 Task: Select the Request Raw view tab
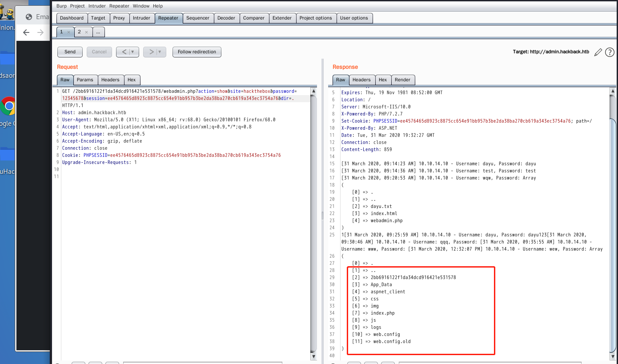(x=65, y=80)
